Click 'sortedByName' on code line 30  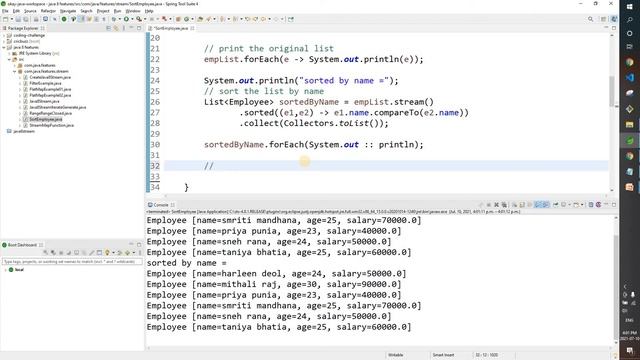234,144
